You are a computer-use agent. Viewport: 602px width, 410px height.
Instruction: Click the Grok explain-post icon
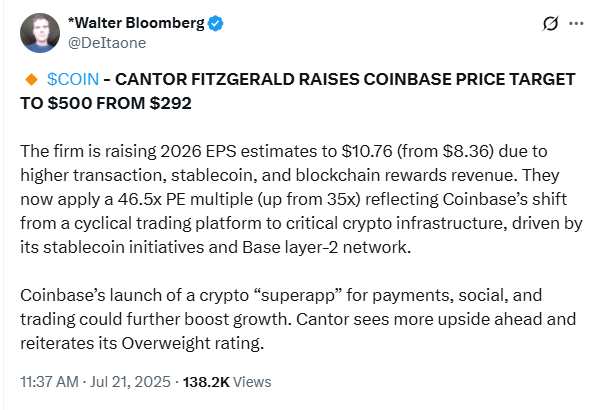point(548,23)
